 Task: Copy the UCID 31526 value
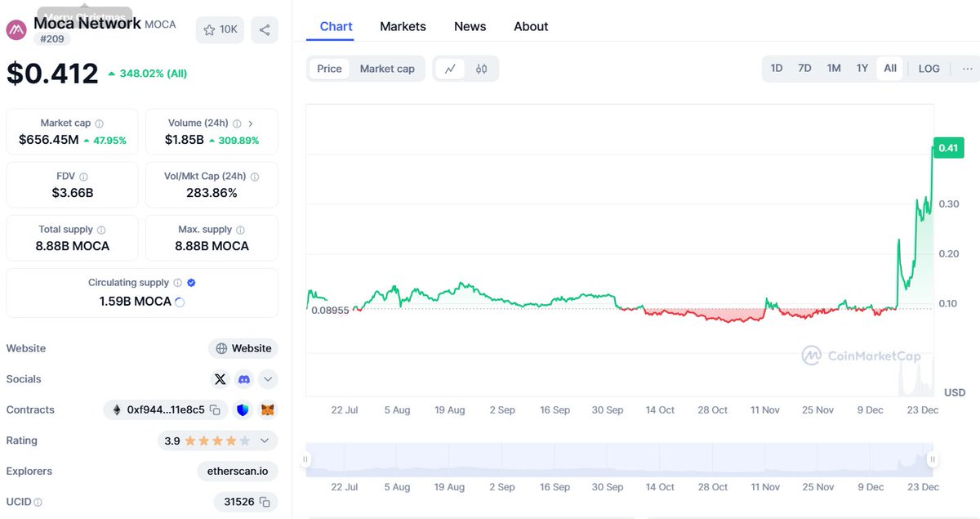coord(264,502)
